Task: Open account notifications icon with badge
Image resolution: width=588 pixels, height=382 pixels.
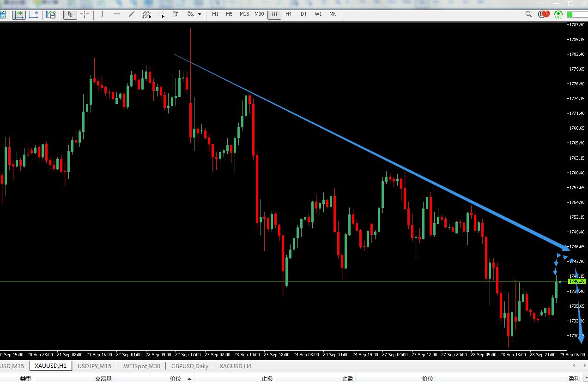Action: pyautogui.click(x=543, y=14)
